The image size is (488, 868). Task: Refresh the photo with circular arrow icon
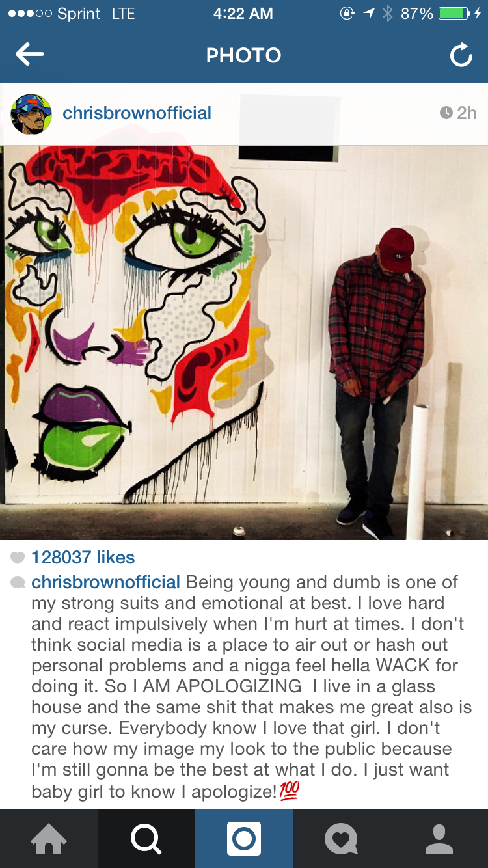(x=461, y=56)
